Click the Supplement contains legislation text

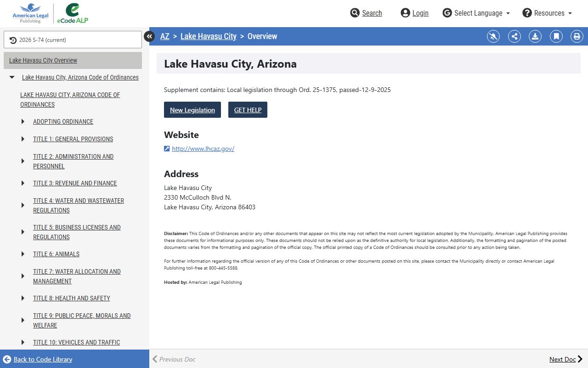point(277,90)
